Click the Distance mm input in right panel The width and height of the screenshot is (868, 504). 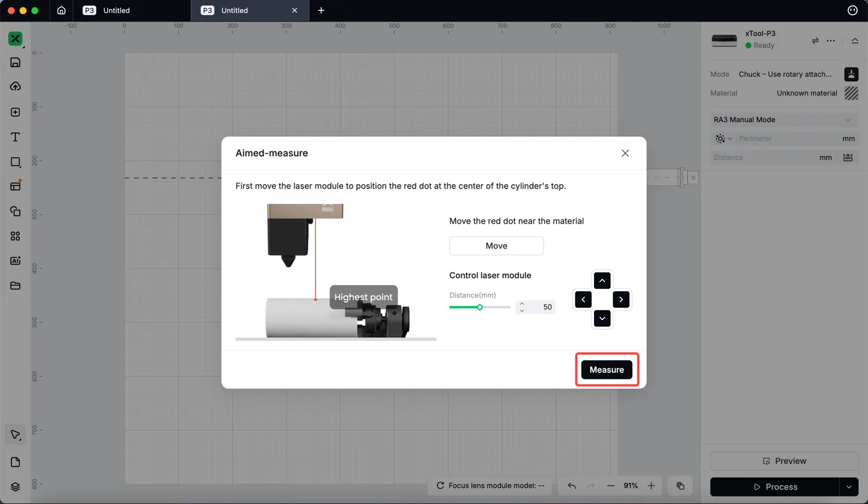click(x=764, y=157)
